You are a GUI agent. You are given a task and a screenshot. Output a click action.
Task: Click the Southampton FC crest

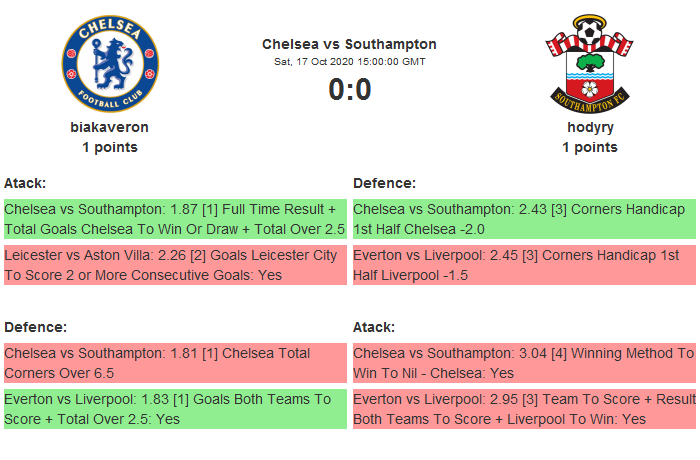click(x=589, y=63)
